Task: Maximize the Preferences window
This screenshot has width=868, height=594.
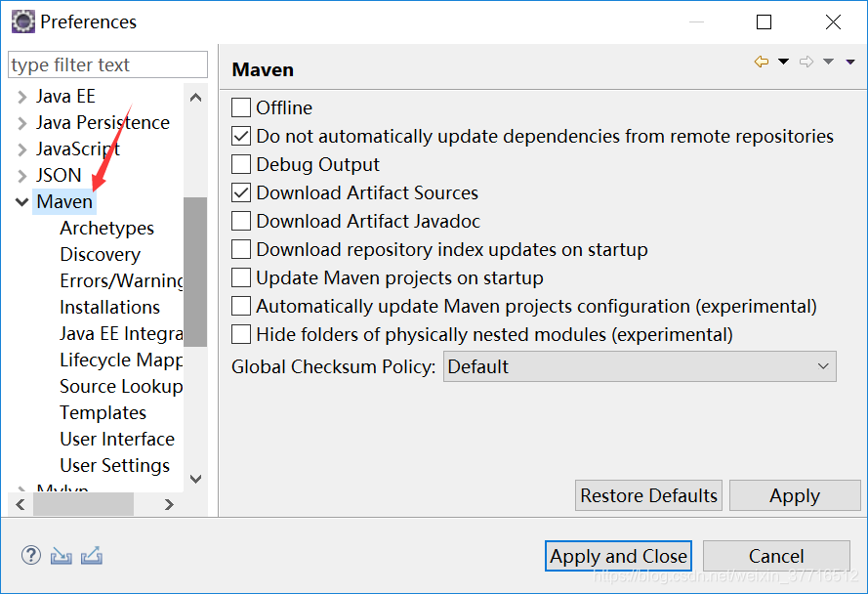Action: point(764,22)
